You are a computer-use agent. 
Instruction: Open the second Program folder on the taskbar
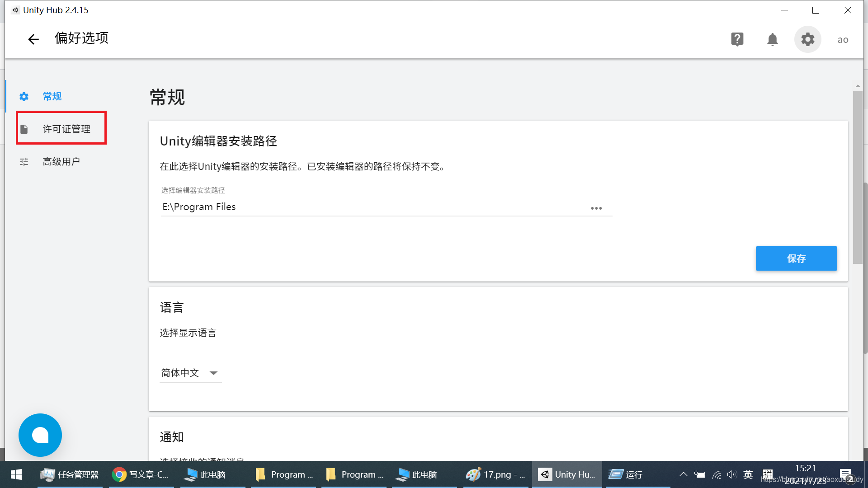354,474
